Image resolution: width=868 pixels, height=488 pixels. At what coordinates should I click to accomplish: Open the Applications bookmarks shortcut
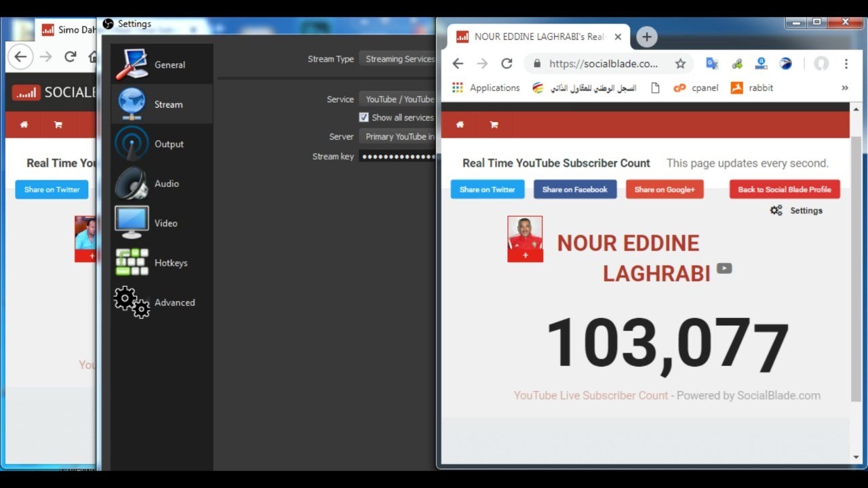click(486, 88)
